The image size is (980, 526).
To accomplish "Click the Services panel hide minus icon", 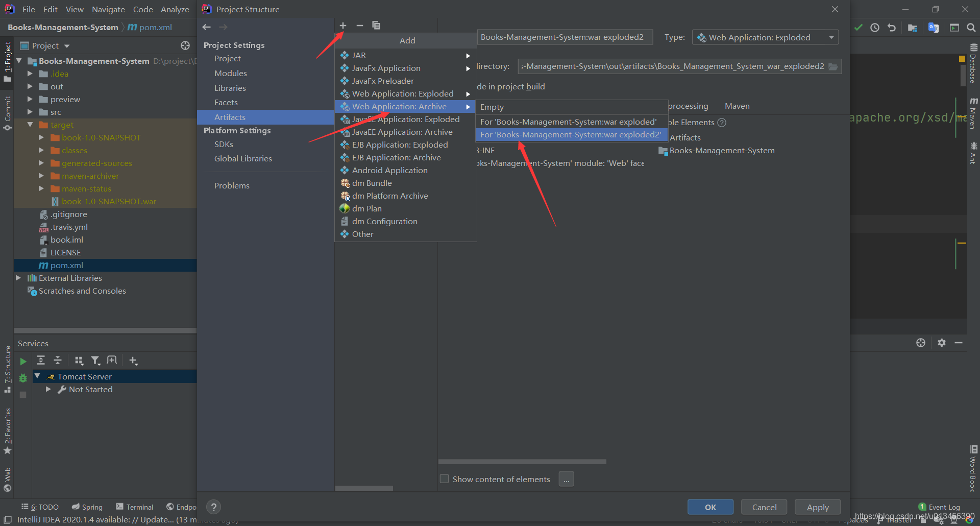I will click(x=959, y=343).
